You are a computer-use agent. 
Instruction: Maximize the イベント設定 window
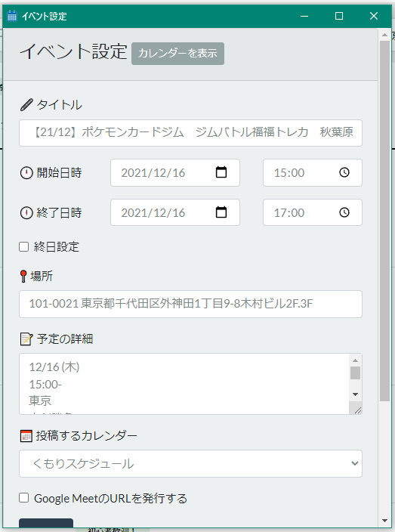coord(339,16)
